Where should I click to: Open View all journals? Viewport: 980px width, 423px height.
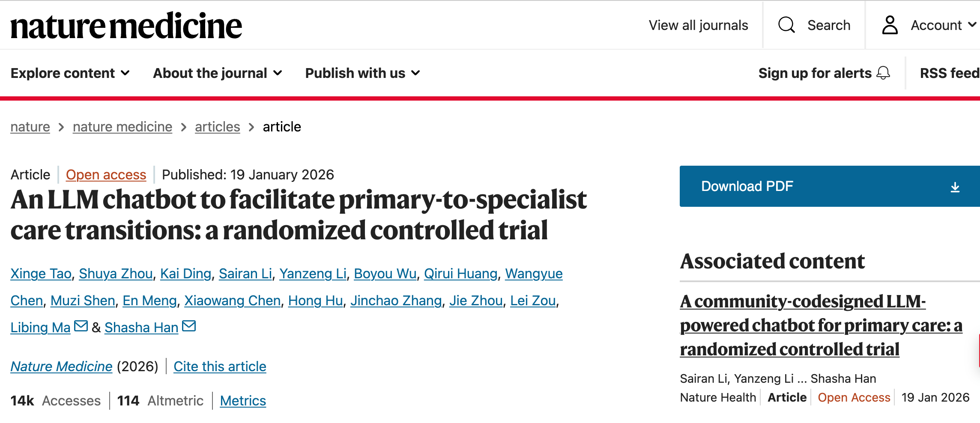click(698, 25)
